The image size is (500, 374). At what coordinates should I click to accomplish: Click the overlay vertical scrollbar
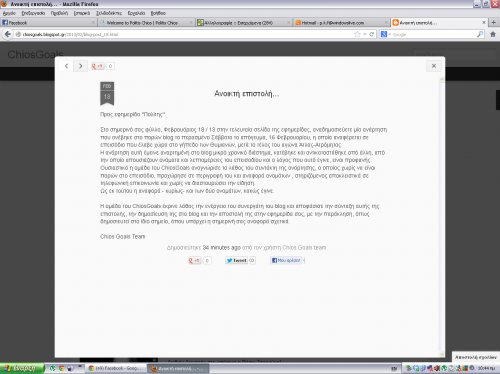tap(442, 217)
